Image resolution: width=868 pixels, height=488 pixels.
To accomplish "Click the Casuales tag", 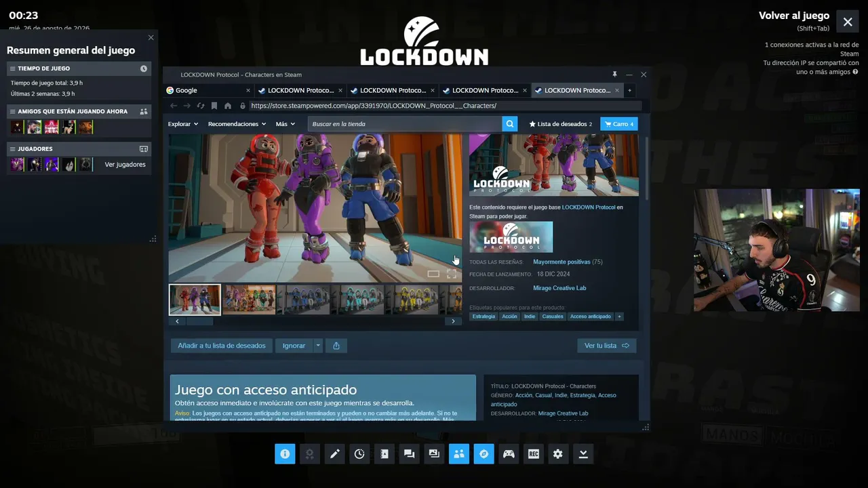I will 553,317.
